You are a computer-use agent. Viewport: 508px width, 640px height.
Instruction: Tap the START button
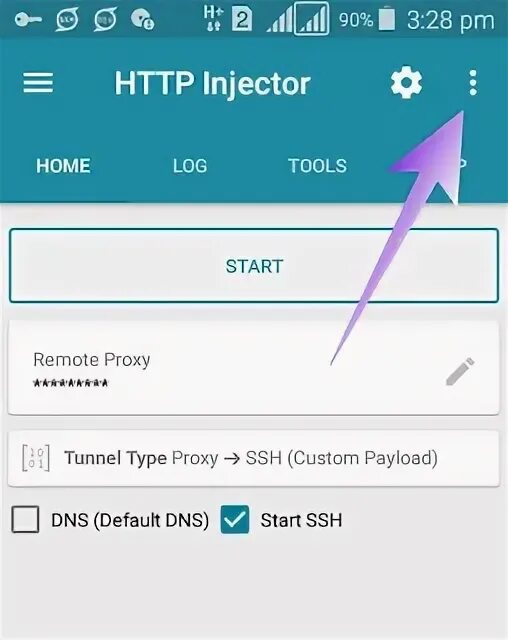pyautogui.click(x=254, y=266)
